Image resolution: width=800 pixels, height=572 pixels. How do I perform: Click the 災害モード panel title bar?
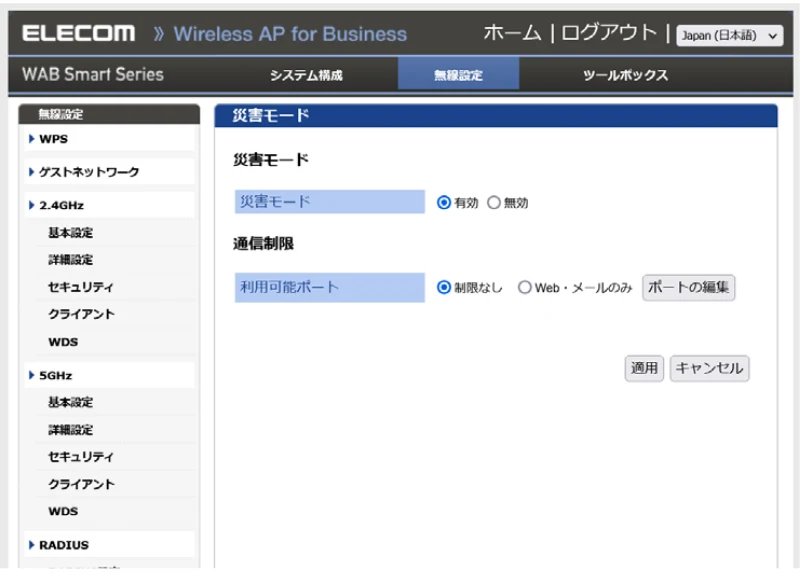(x=496, y=116)
